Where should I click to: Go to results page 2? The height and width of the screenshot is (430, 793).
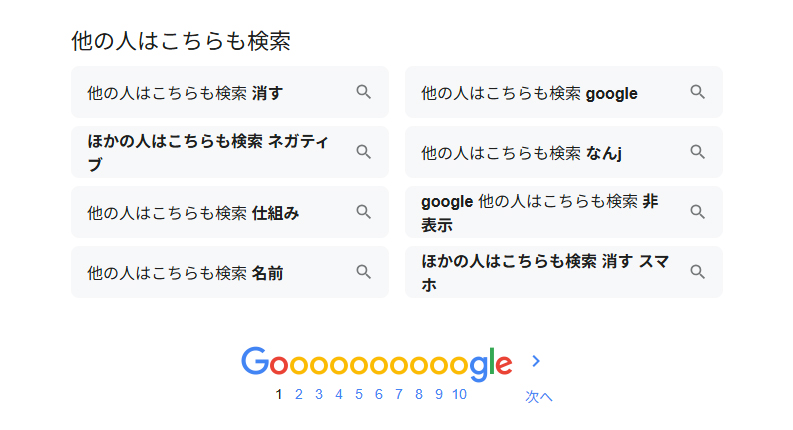click(299, 394)
